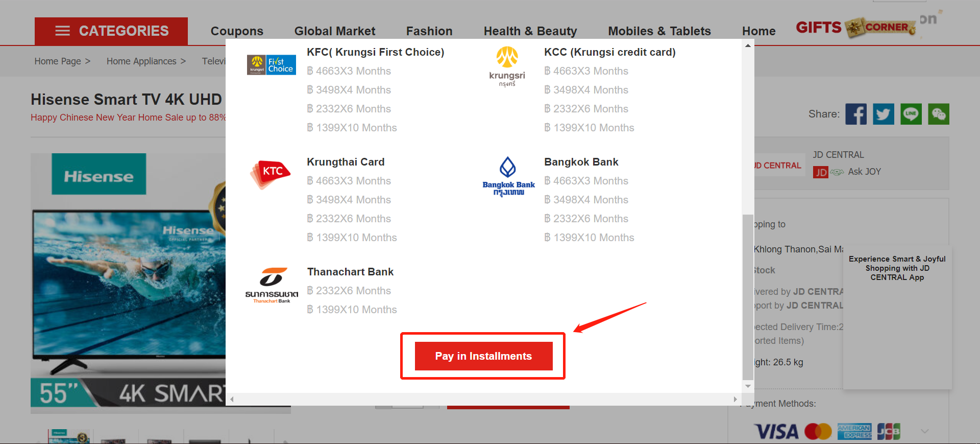Click the VISA payment icon
Screen dimensions: 980x444
[776, 432]
